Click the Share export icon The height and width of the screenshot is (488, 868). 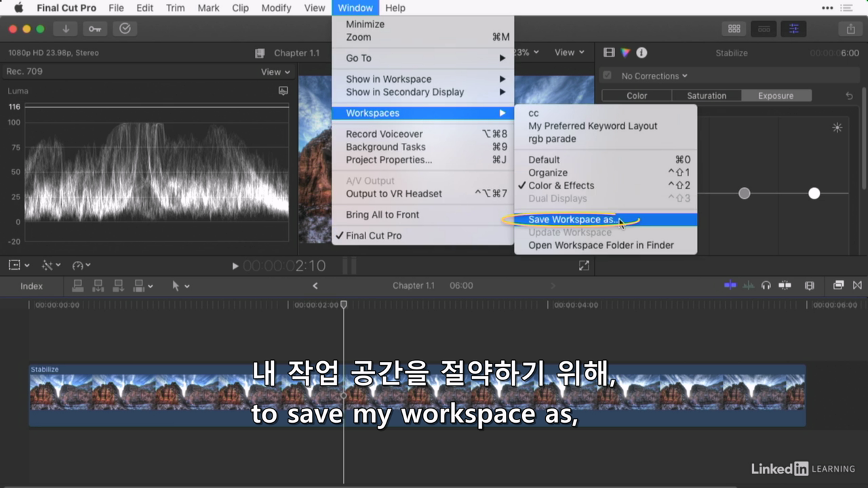click(850, 28)
